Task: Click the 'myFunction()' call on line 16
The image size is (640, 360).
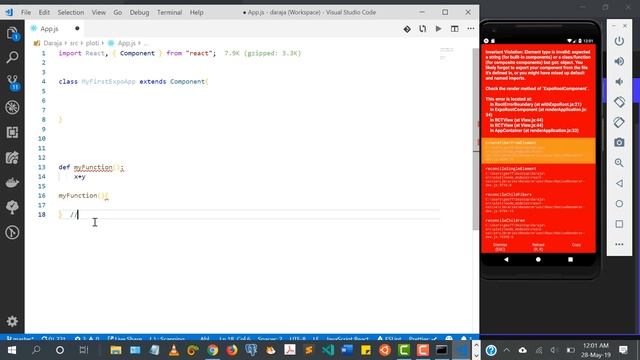Action: (82, 196)
